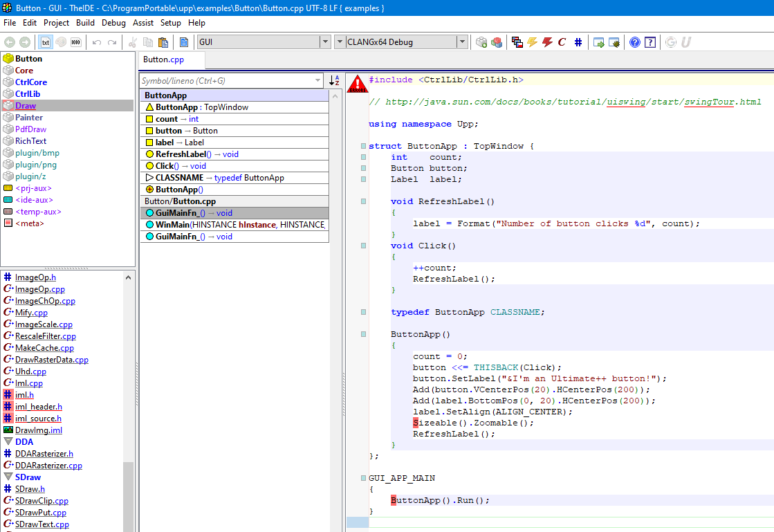Collapse the SDraw file group
Image resolution: width=774 pixels, height=532 pixels.
pos(8,477)
